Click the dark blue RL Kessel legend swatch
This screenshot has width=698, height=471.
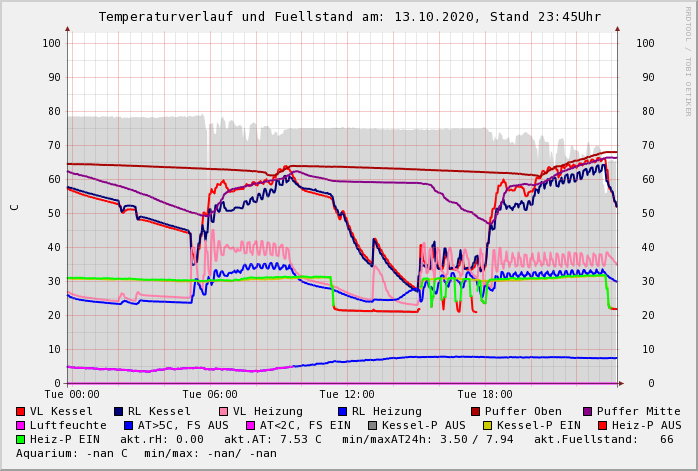click(119, 411)
